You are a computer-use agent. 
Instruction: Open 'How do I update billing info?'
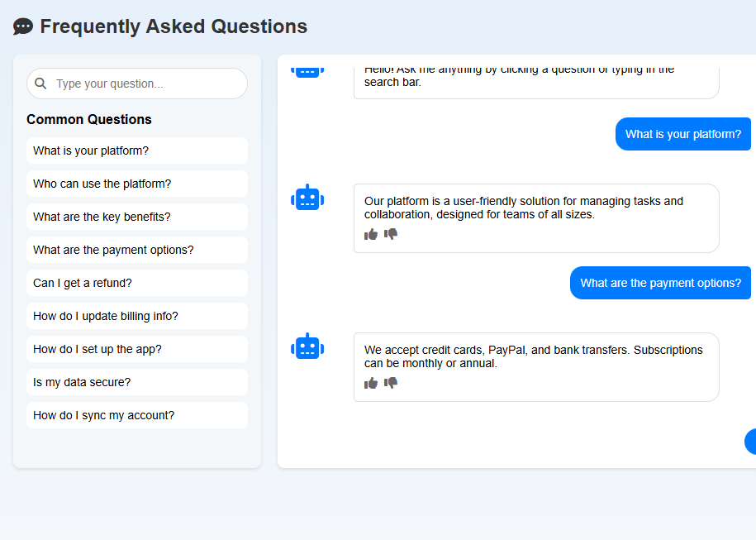[137, 316]
